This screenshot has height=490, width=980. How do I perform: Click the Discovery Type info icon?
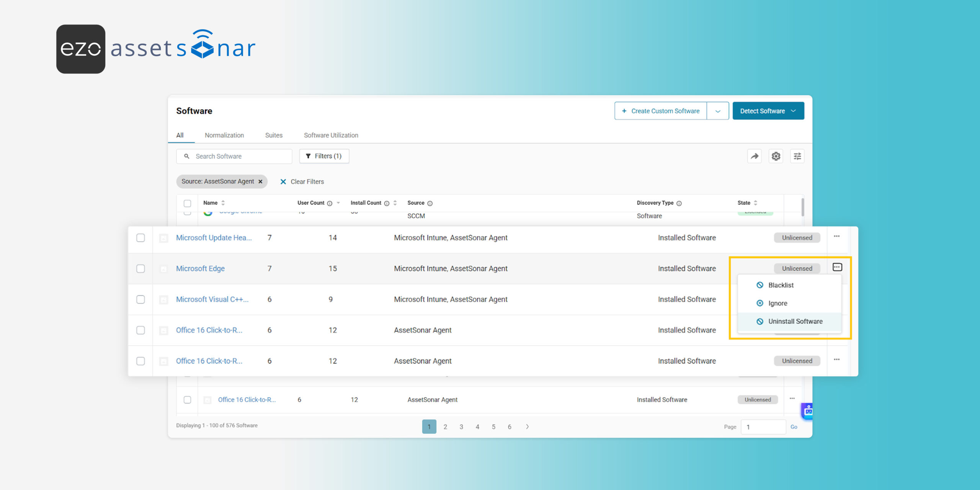679,203
